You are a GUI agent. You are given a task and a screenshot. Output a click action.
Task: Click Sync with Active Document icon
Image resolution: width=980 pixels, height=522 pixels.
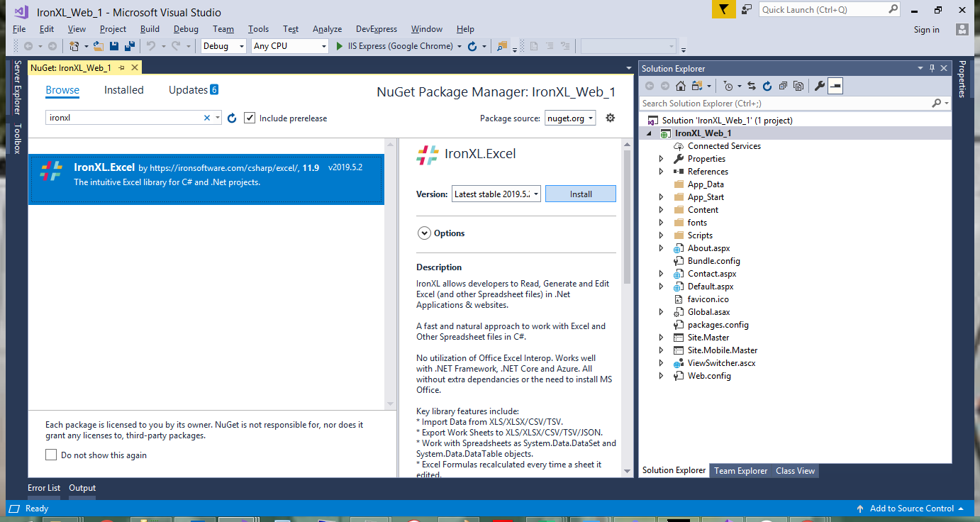coord(752,86)
